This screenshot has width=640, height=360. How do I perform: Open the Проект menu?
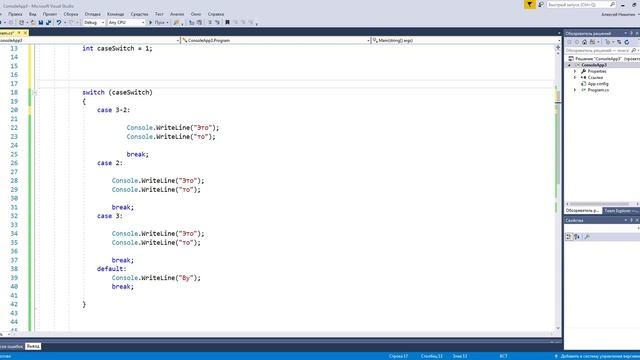[x=50, y=14]
